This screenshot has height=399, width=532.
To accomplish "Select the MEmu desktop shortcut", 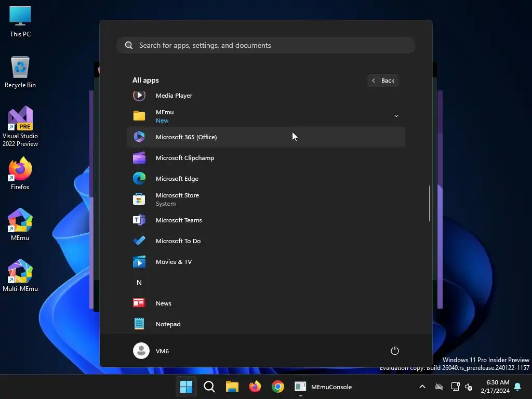I will coord(20,224).
